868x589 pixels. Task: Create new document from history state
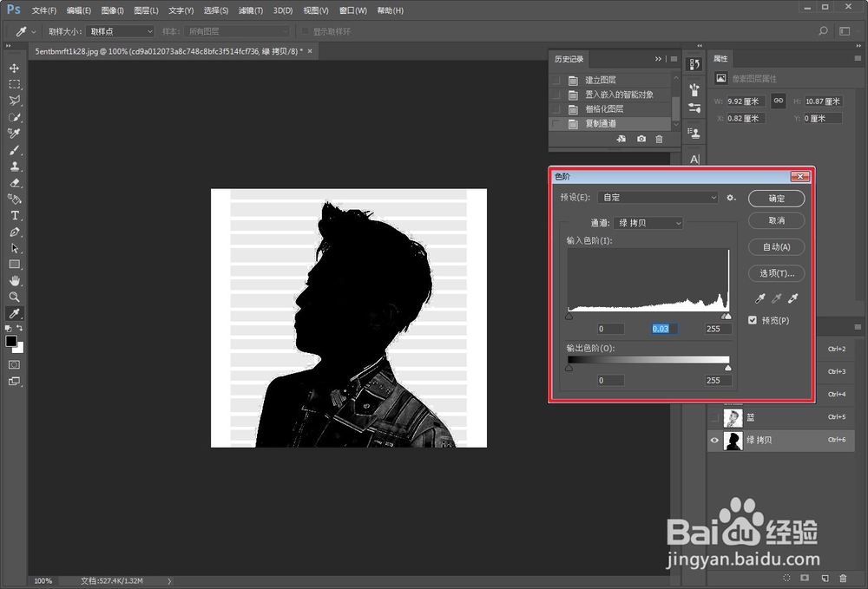[x=621, y=139]
